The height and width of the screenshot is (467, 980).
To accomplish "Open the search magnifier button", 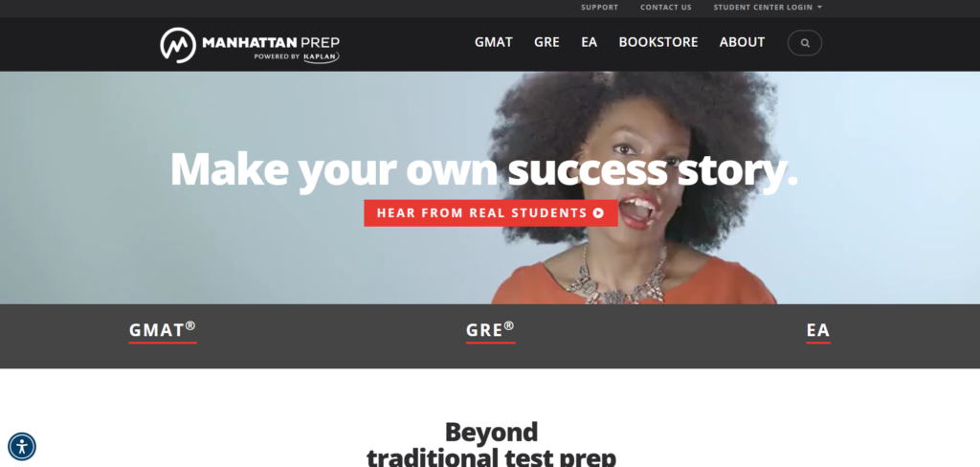I will point(804,43).
